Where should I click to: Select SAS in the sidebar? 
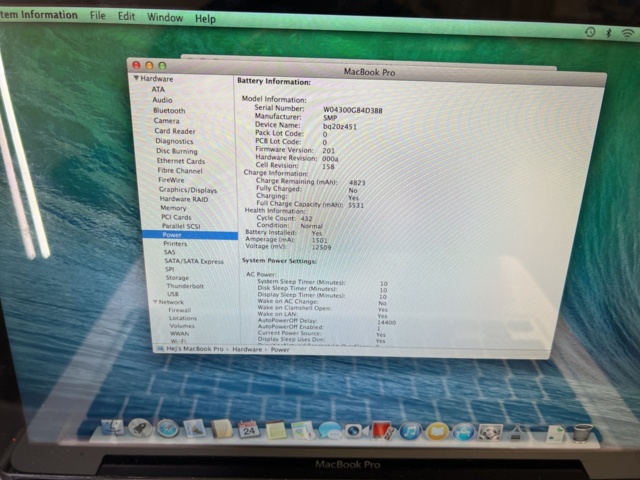(169, 252)
